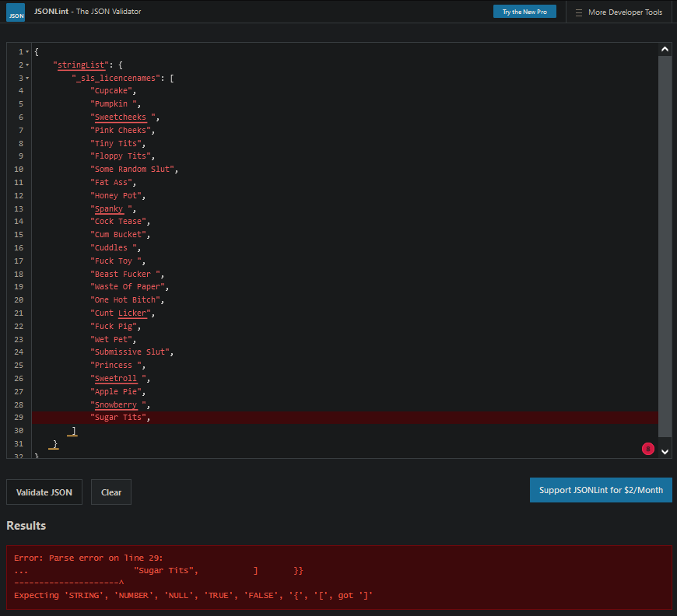Image resolution: width=677 pixels, height=616 pixels.
Task: Click the scroll-up arrow of the editor
Action: (665, 49)
